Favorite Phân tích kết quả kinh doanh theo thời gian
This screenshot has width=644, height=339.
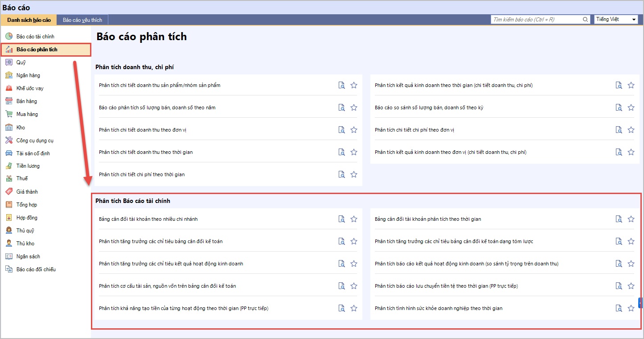(631, 85)
